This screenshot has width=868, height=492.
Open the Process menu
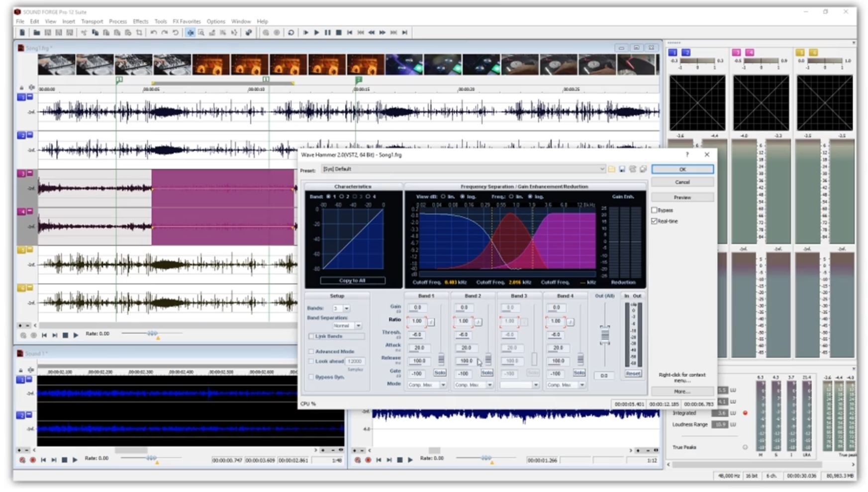(x=117, y=21)
